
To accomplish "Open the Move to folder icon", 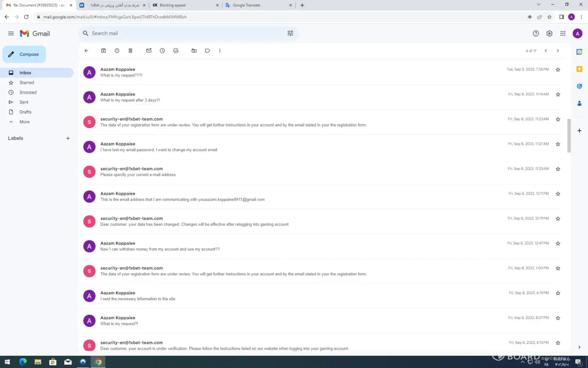I will (x=194, y=51).
